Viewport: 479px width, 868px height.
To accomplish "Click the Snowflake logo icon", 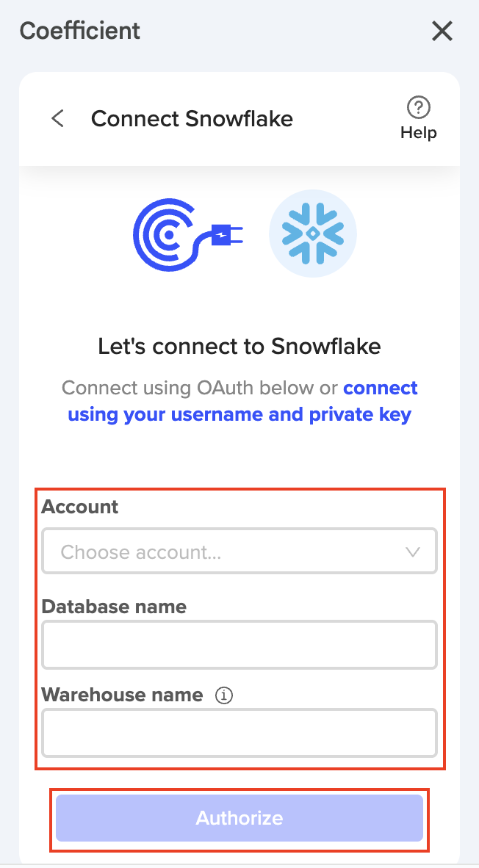I will [313, 234].
